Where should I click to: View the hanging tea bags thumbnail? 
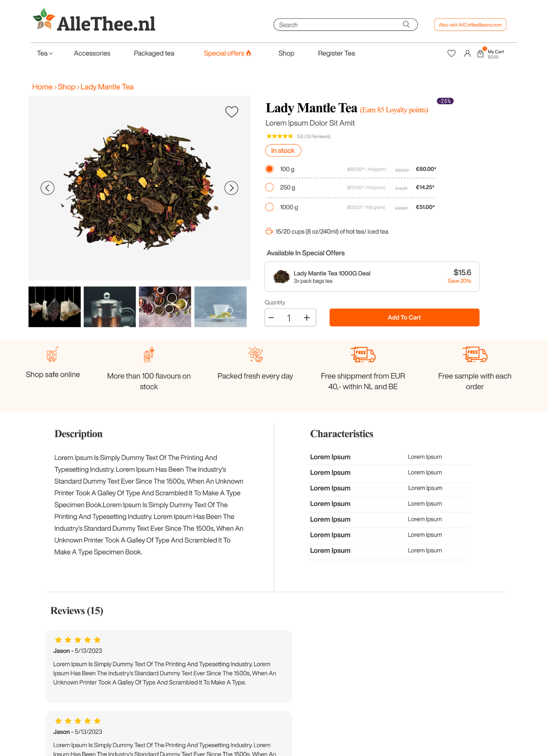(x=55, y=307)
